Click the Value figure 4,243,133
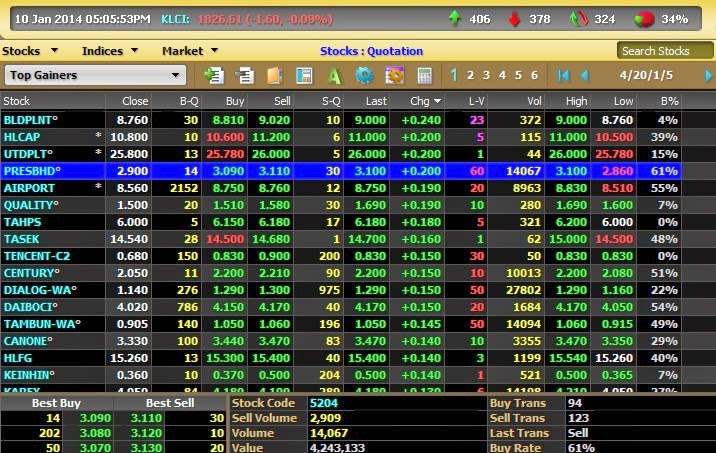This screenshot has height=453, width=716. tap(337, 448)
